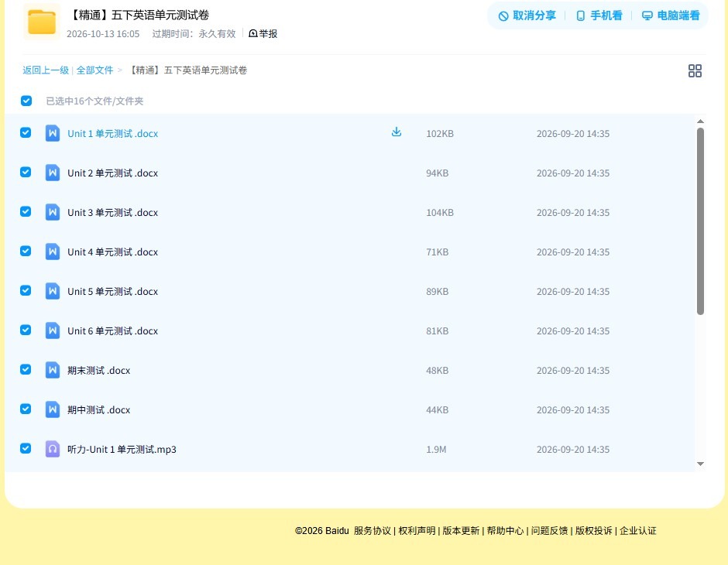Viewport: 728px width, 565px height.
Task: Uncheck 期中测试.docx checkbox
Action: [26, 409]
